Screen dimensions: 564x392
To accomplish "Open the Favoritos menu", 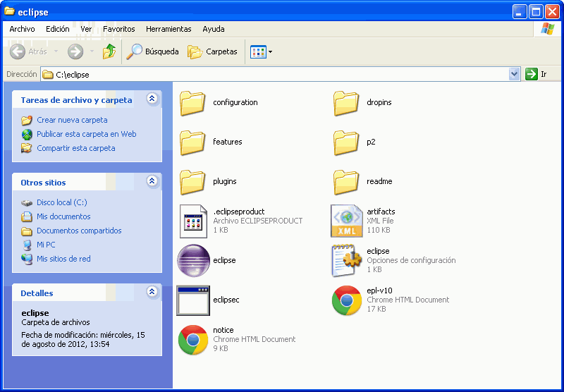I will tap(118, 29).
